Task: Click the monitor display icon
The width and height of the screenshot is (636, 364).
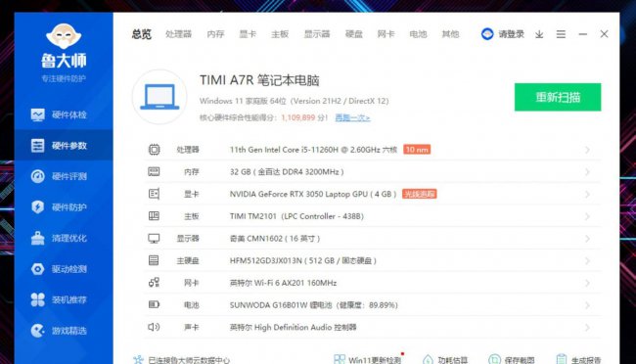Action: coord(154,238)
